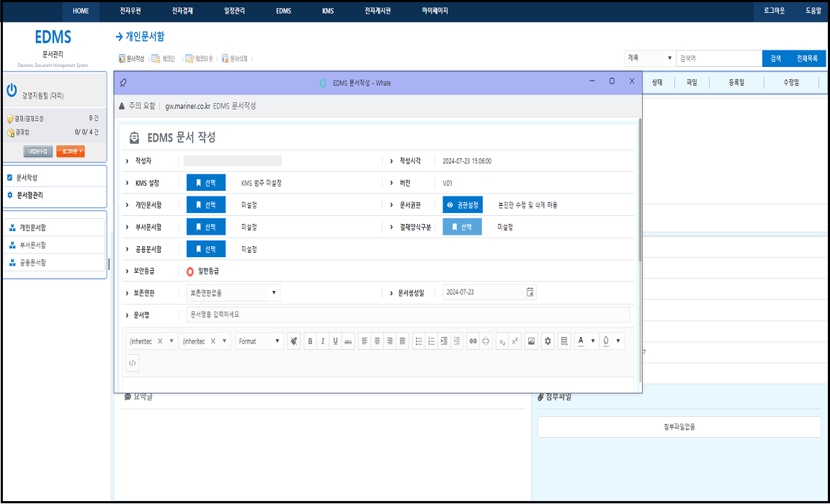Image resolution: width=830 pixels, height=504 pixels.
Task: Pin the EDMS 문서작성 popup window
Action: point(123,83)
